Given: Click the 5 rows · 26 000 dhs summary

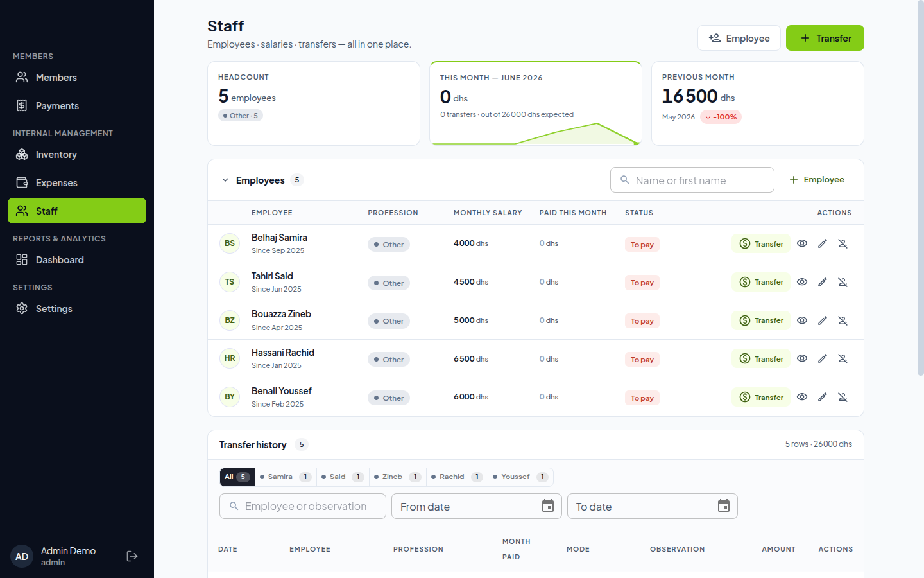Looking at the screenshot, I should (x=819, y=444).
